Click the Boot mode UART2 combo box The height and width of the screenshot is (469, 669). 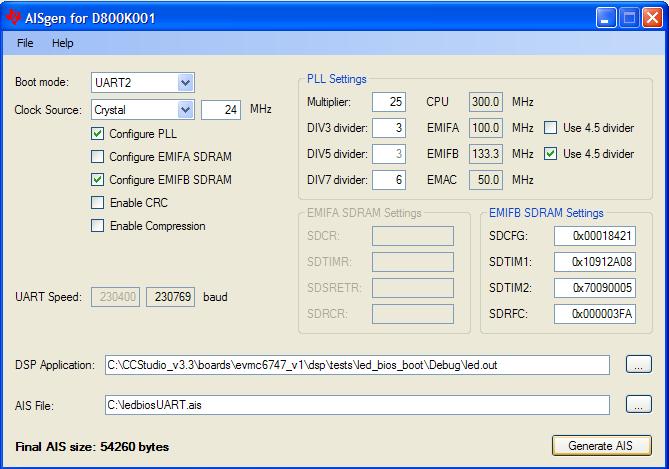[x=143, y=82]
